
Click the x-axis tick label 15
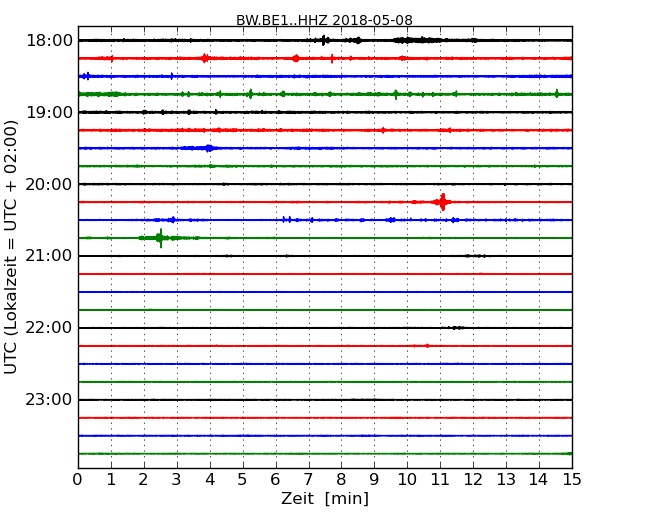tap(572, 480)
